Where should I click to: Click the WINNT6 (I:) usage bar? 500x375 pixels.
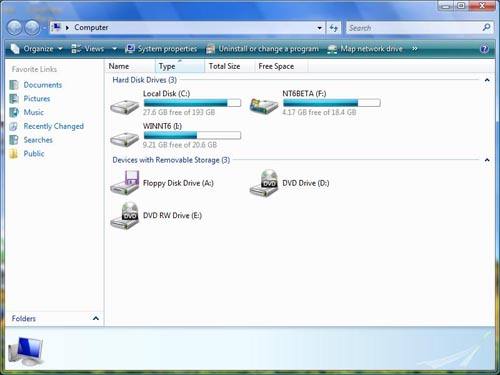pos(192,135)
